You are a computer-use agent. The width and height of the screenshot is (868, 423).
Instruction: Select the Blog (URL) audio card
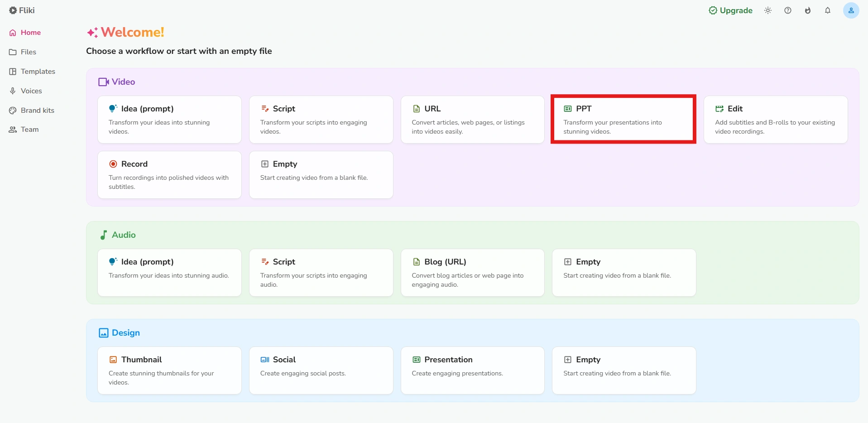(x=473, y=273)
